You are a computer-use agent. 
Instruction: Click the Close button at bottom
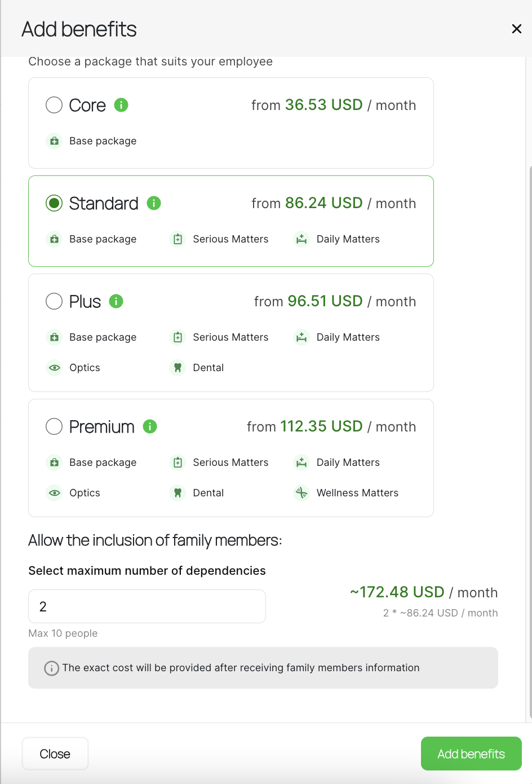tap(55, 754)
